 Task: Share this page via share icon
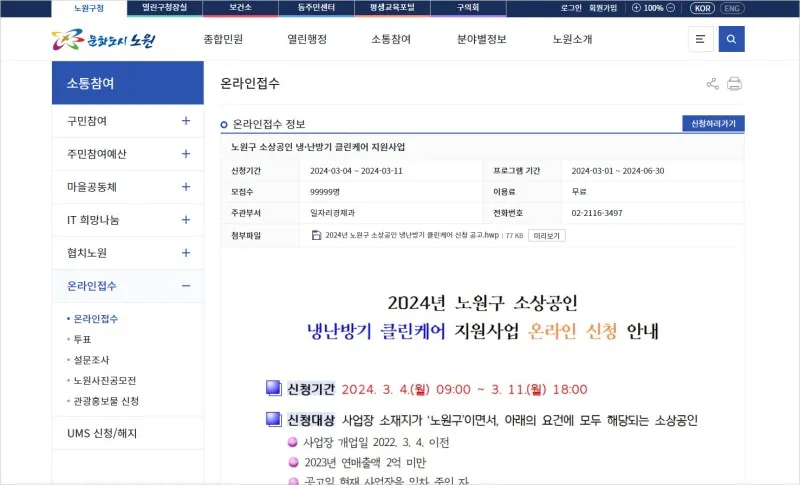713,84
